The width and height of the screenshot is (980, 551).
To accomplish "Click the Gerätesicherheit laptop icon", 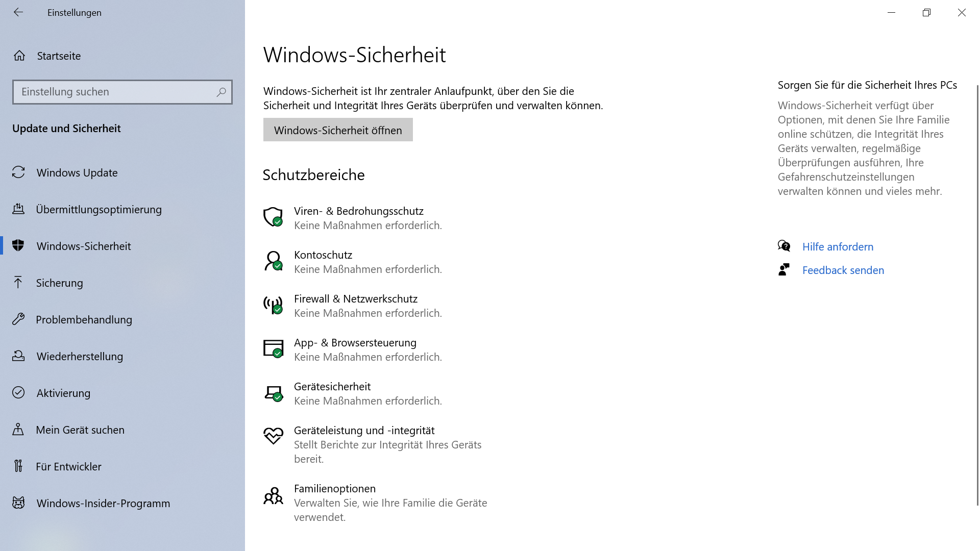I will 273,393.
